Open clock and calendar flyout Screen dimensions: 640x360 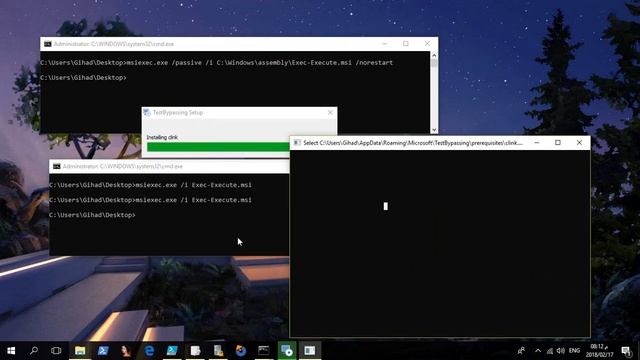coord(599,351)
